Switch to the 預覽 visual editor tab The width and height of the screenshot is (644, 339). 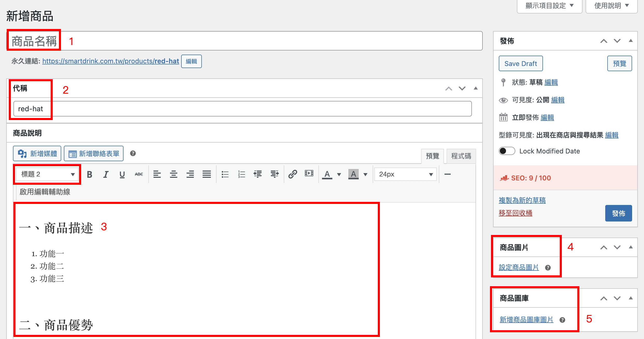coord(432,156)
